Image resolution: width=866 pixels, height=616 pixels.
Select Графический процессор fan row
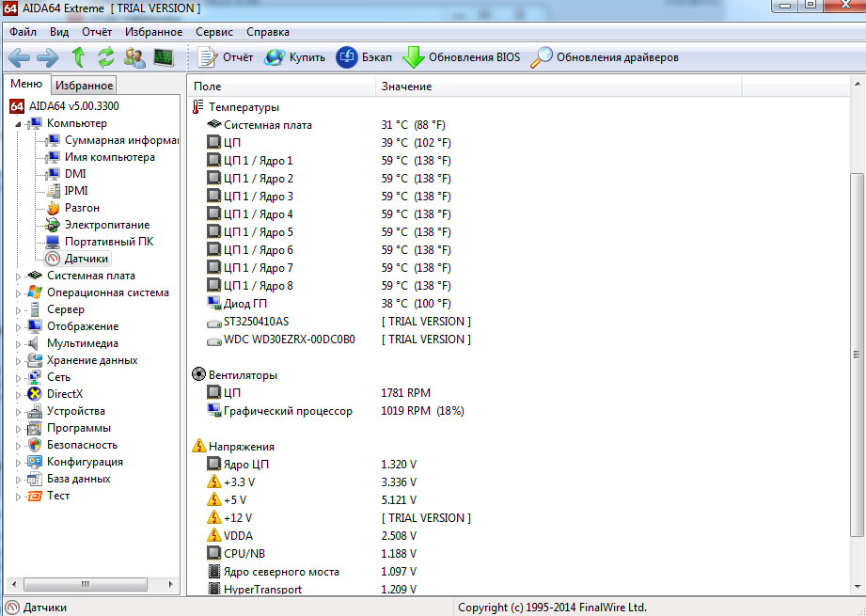(518, 411)
